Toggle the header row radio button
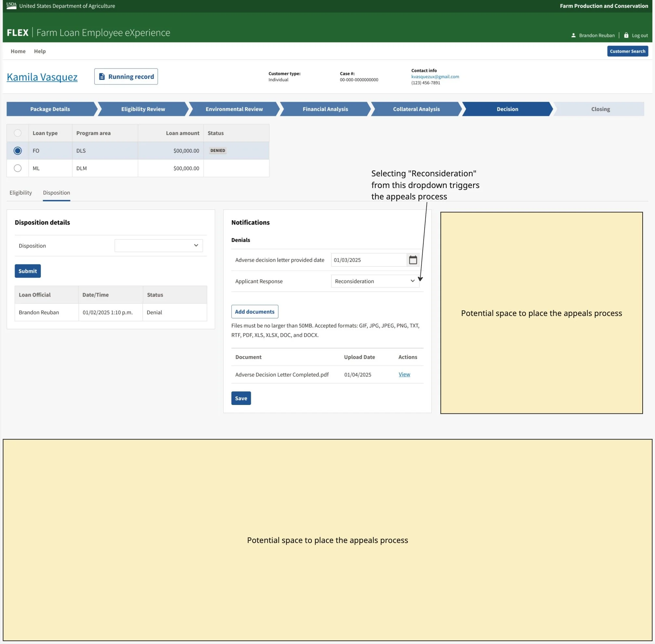This screenshot has width=655, height=644. (x=18, y=133)
